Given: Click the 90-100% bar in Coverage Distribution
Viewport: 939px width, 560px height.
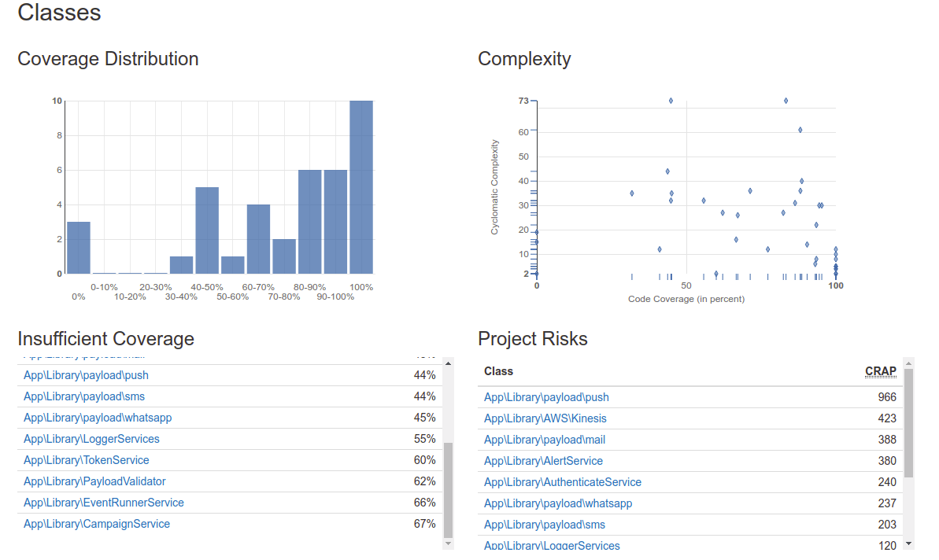Looking at the screenshot, I should (x=335, y=222).
